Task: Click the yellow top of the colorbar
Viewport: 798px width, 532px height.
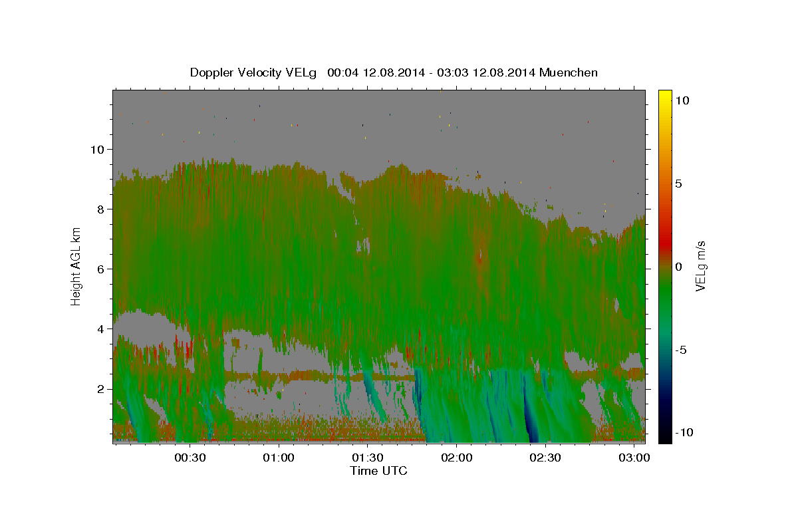Action: (664, 96)
